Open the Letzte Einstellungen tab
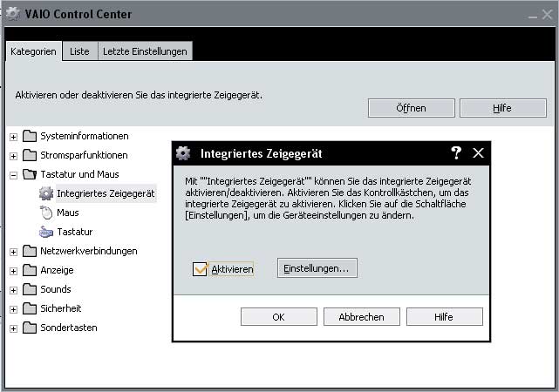The width and height of the screenshot is (559, 392). tap(145, 51)
